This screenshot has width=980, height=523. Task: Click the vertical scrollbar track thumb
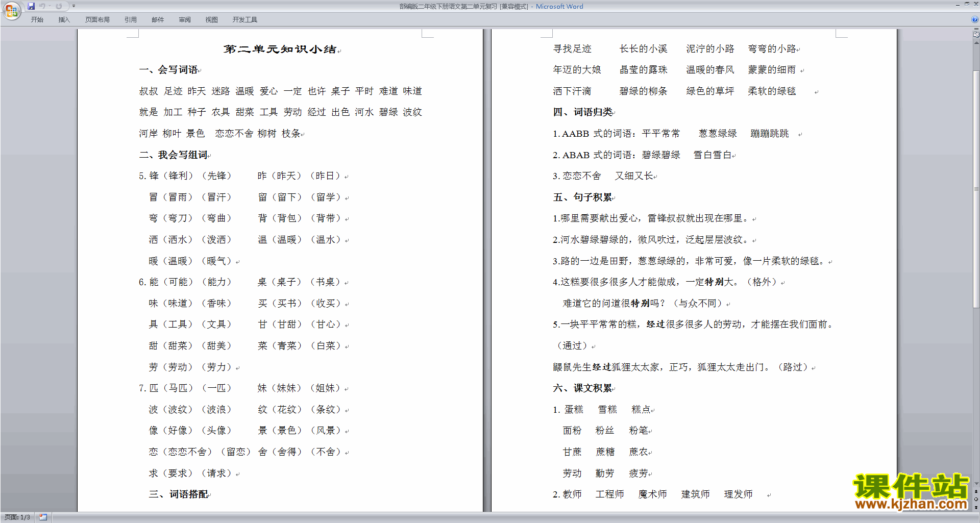[x=976, y=189]
